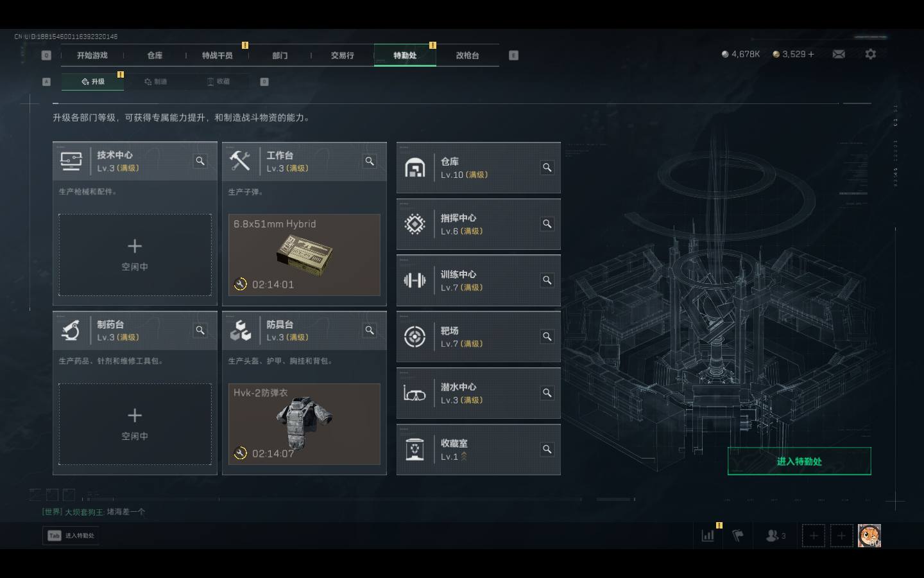Add production in idle 制药台 slot
Viewport: 924px width, 578px height.
point(135,424)
